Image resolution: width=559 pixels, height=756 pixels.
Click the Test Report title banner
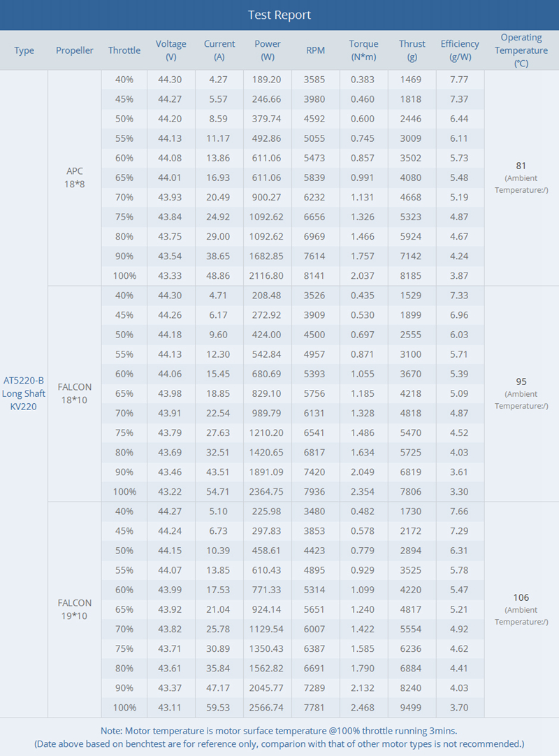[x=279, y=15]
